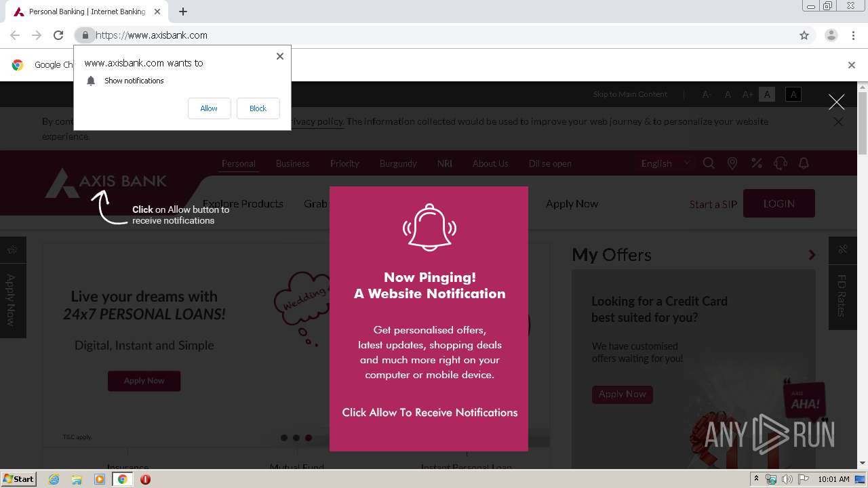Click the Allow notifications button
Screen dimensions: 868x488
tap(209, 108)
